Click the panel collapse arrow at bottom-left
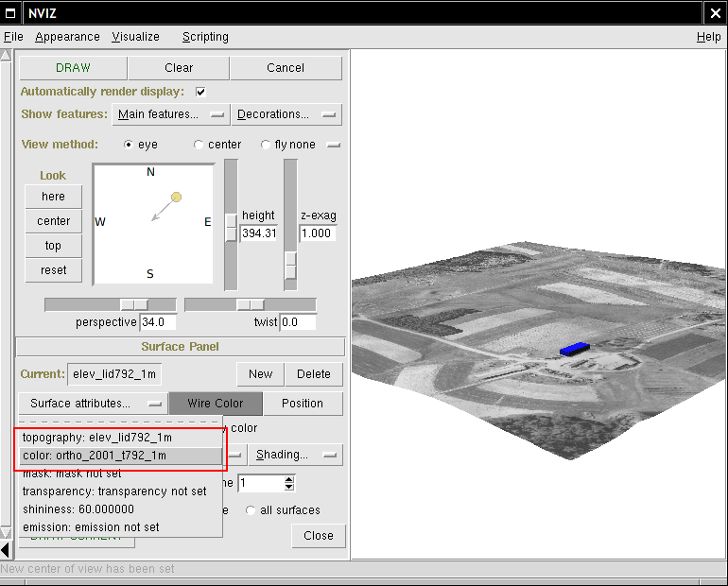The image size is (728, 586). click(x=6, y=549)
